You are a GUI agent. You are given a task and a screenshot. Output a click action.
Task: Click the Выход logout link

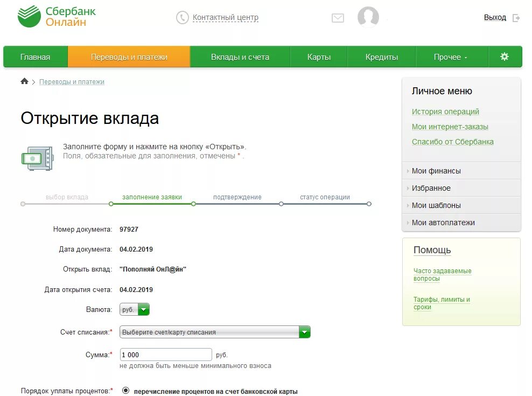click(495, 18)
